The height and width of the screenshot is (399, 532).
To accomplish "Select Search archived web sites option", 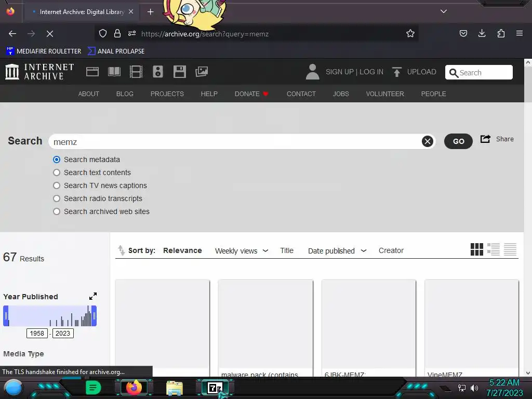I will pos(57,211).
